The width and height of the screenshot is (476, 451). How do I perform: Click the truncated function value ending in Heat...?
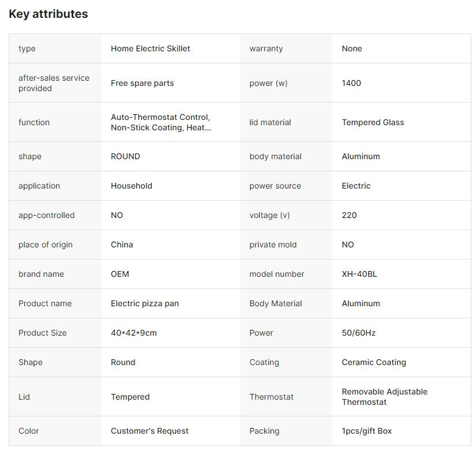[161, 122]
